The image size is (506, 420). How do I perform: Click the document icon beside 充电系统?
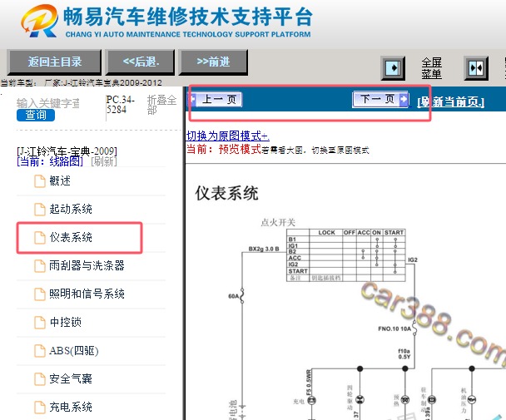[x=40, y=407]
